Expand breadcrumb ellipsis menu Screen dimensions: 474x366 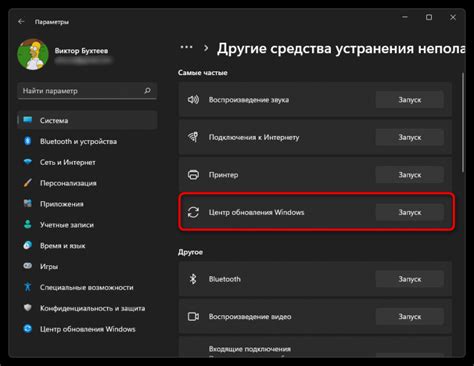point(186,47)
